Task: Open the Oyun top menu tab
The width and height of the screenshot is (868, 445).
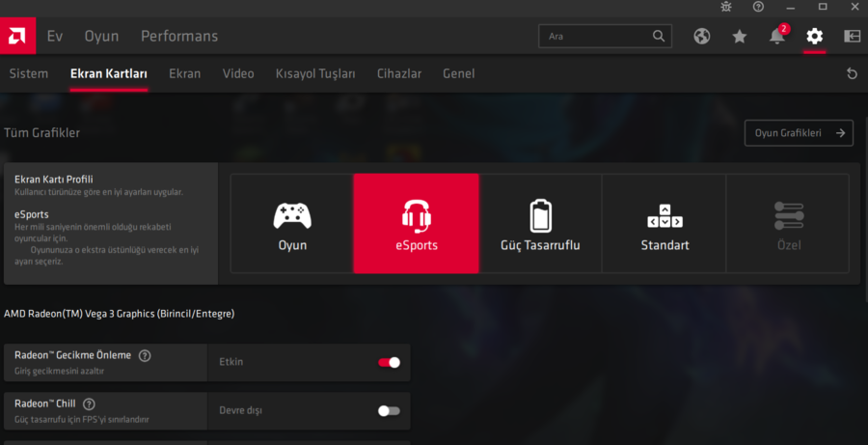Action: coord(101,36)
